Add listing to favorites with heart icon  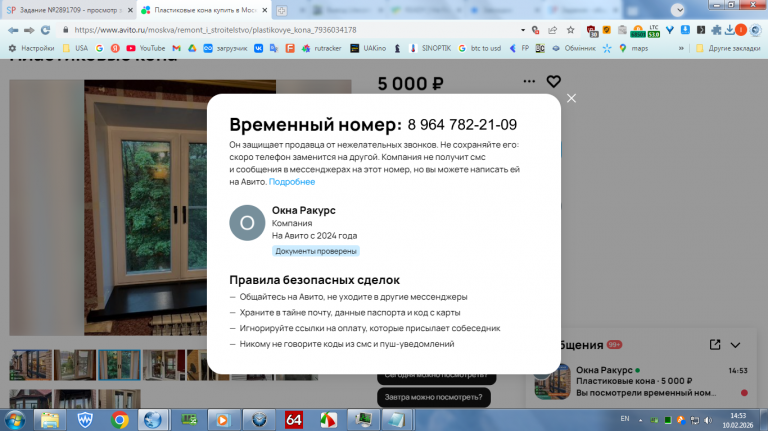pos(553,81)
